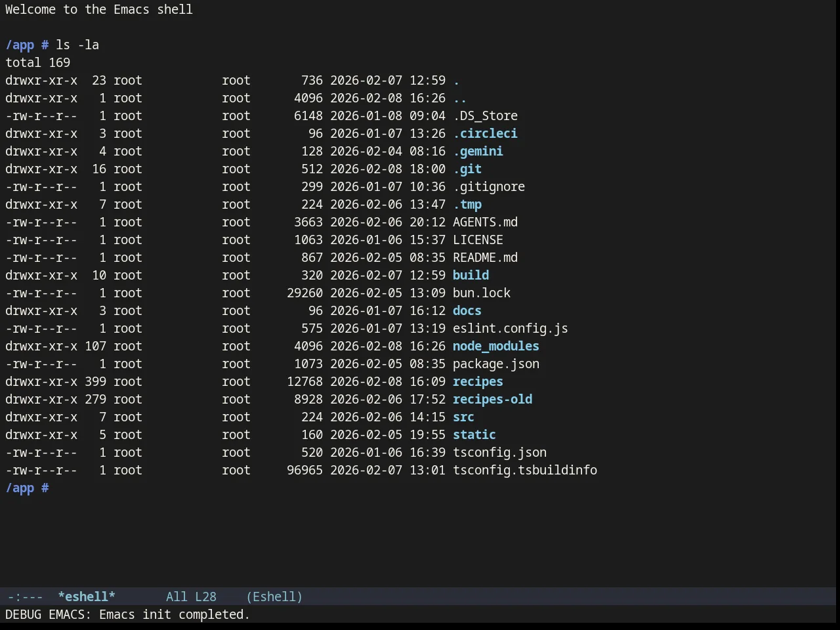
Task: Click the 'Welcome to the Emacs shell' banner
Action: pos(99,9)
